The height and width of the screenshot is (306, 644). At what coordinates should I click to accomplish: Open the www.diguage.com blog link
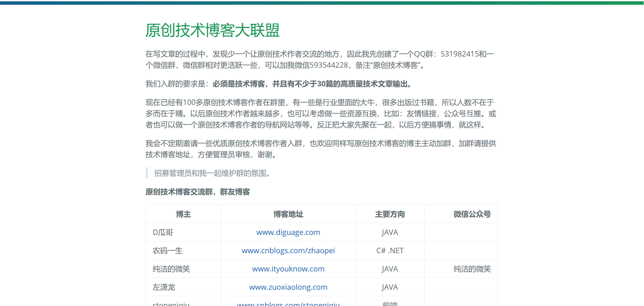coord(288,232)
